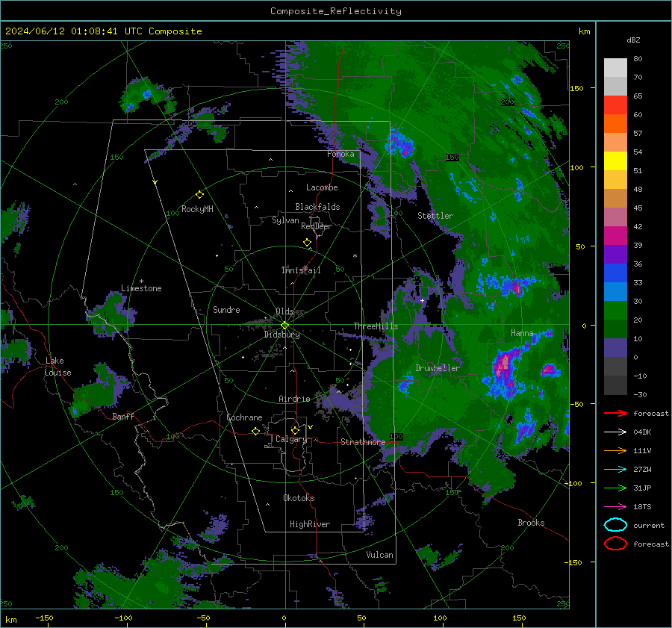
Task: Select the 30 dBZ green color swatch
Action: (615, 311)
